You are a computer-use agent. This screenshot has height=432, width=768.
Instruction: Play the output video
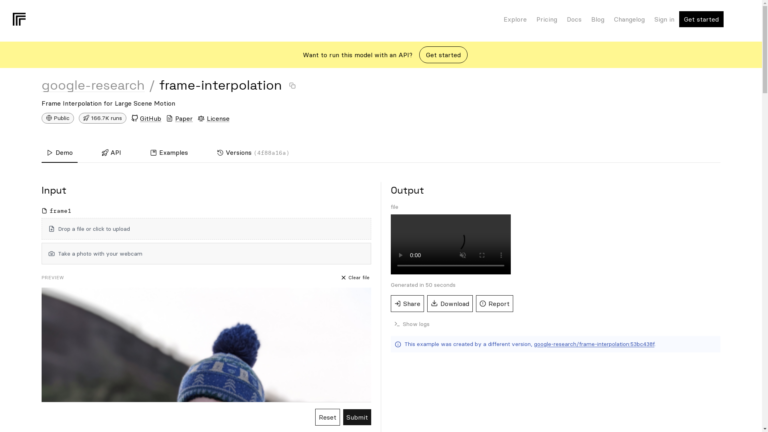tap(400, 255)
